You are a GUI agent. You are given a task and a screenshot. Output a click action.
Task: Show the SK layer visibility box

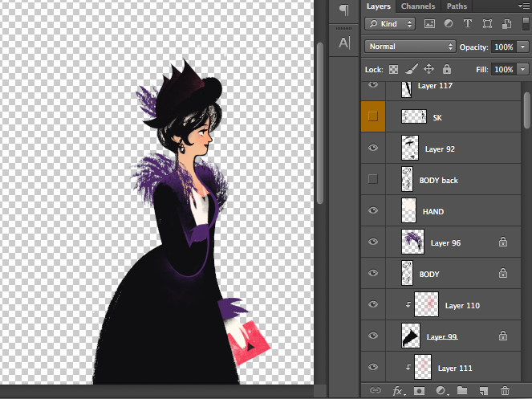click(x=373, y=116)
